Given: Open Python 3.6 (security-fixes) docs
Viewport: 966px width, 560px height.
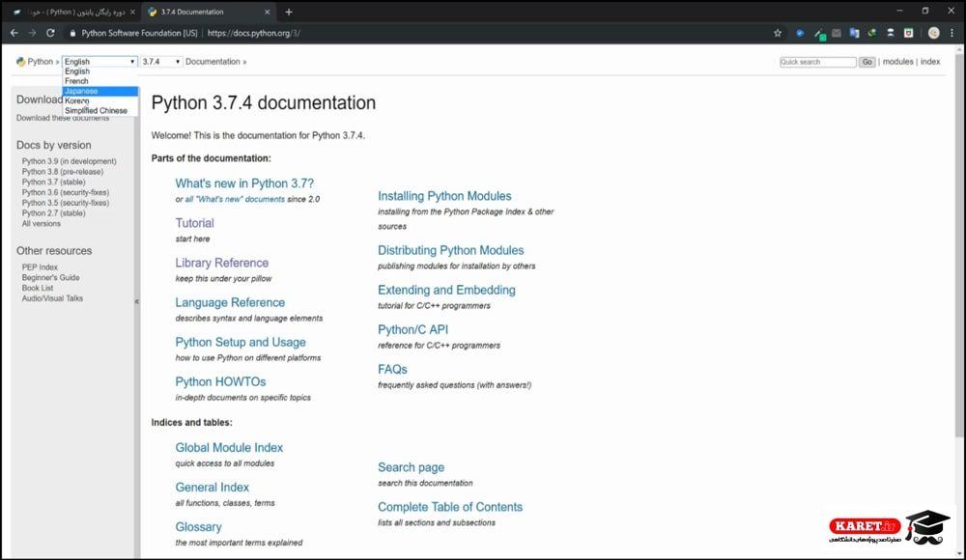Looking at the screenshot, I should (x=66, y=192).
